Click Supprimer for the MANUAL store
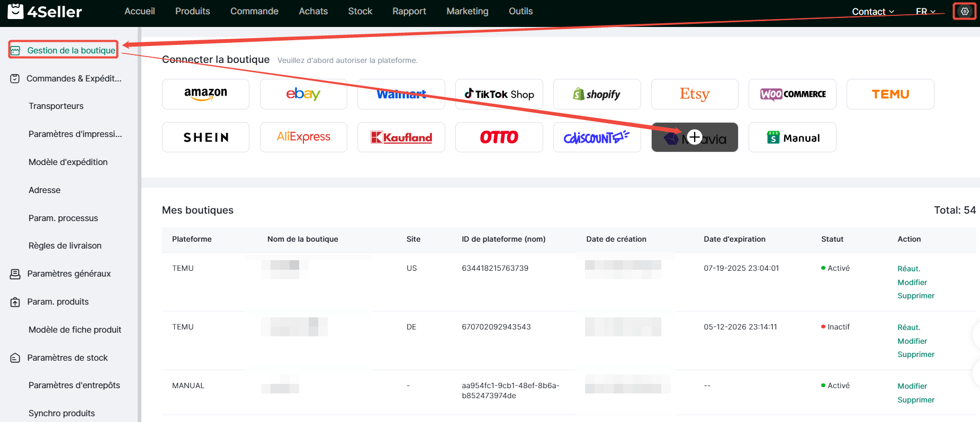Screen dimensions: 980x422 coord(915,400)
